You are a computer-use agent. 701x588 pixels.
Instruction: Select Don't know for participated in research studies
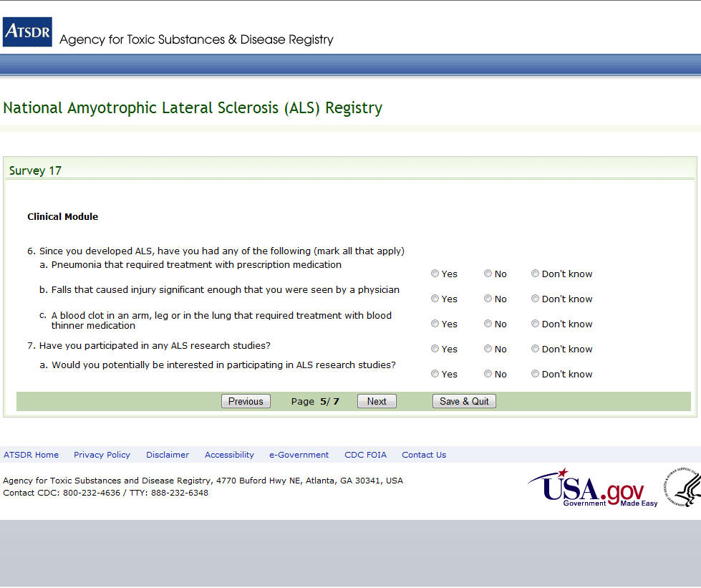(x=535, y=349)
